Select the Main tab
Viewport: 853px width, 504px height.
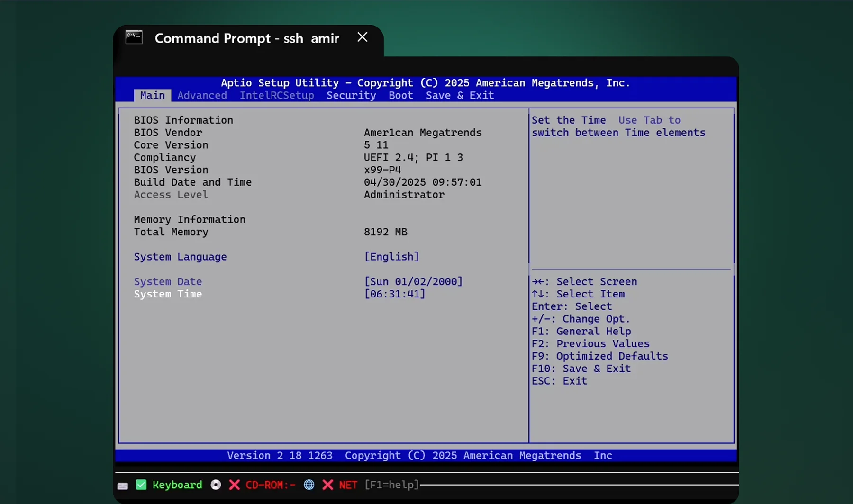pyautogui.click(x=153, y=95)
